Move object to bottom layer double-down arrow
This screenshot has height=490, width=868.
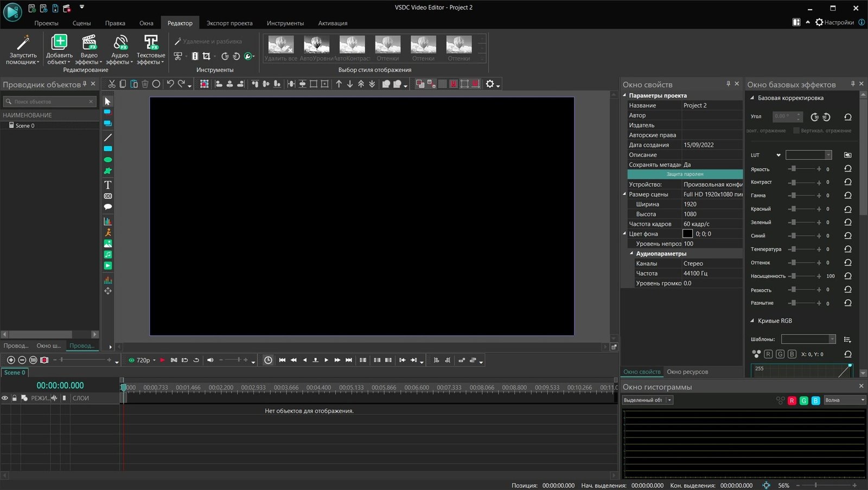372,84
